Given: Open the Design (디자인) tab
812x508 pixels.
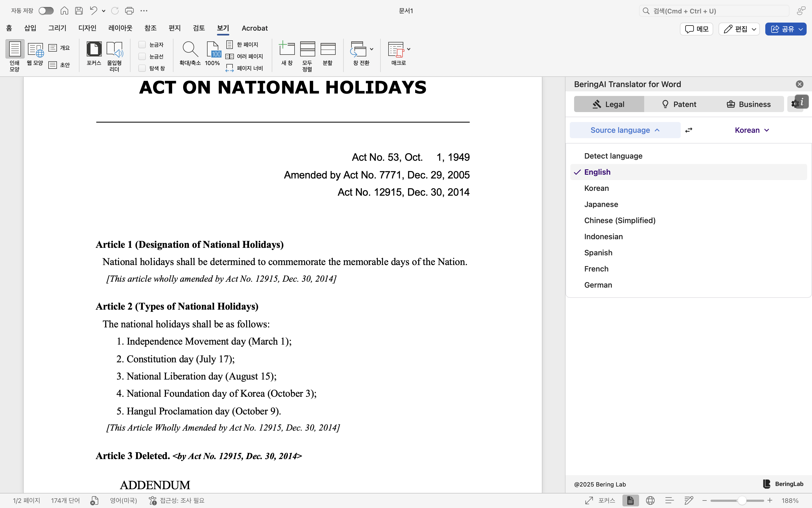Looking at the screenshot, I should click(x=87, y=28).
